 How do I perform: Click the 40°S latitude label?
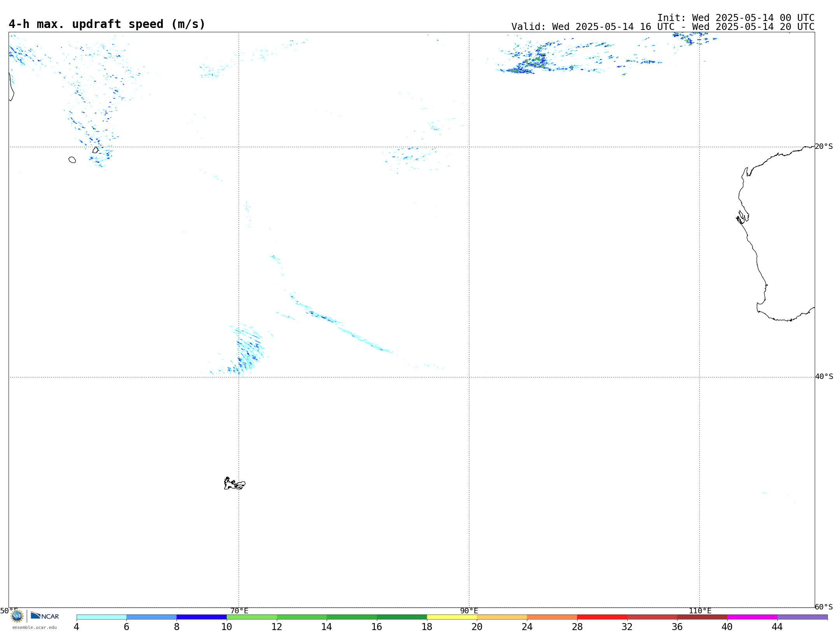click(824, 377)
